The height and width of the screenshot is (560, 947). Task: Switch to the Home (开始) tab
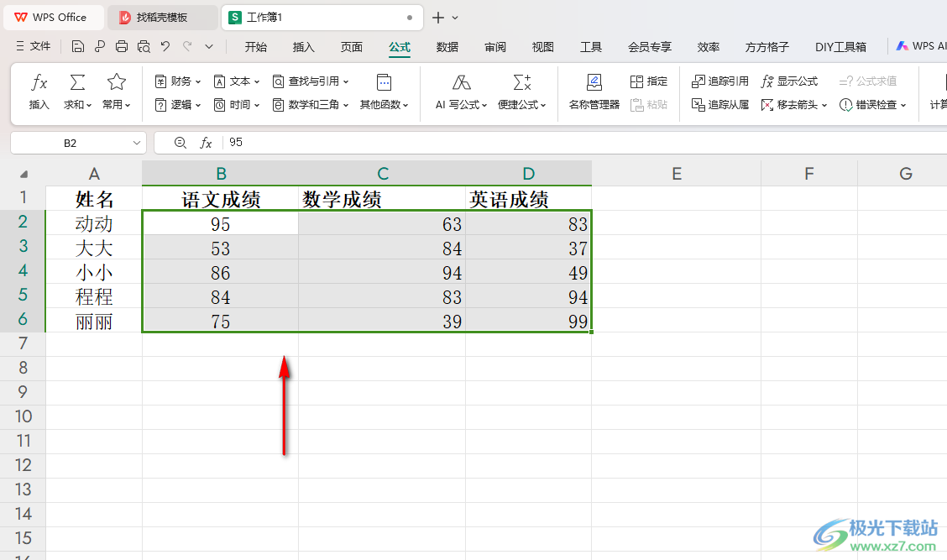tap(255, 47)
